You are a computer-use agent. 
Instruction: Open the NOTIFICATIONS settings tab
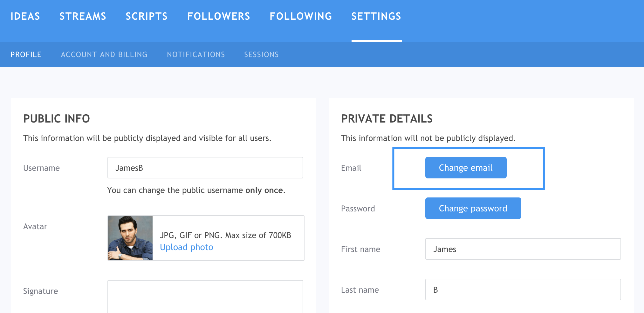[x=196, y=54]
